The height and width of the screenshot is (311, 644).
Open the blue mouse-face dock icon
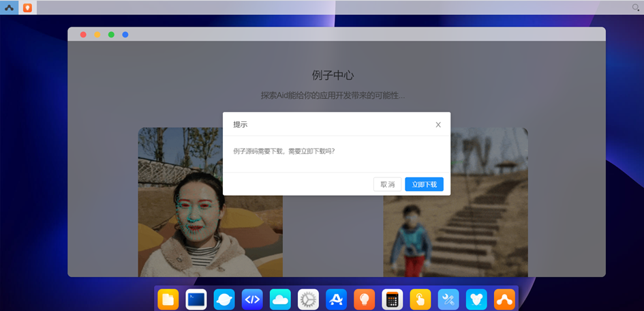coord(476,299)
